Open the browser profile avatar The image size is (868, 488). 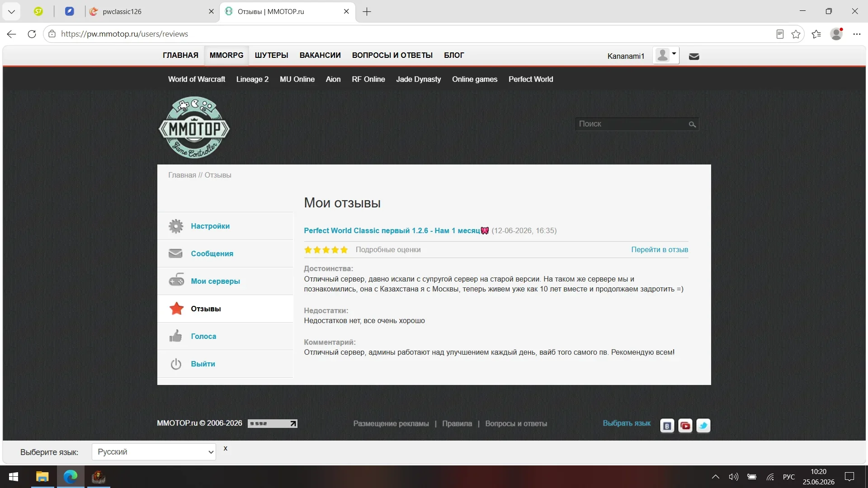[837, 34]
